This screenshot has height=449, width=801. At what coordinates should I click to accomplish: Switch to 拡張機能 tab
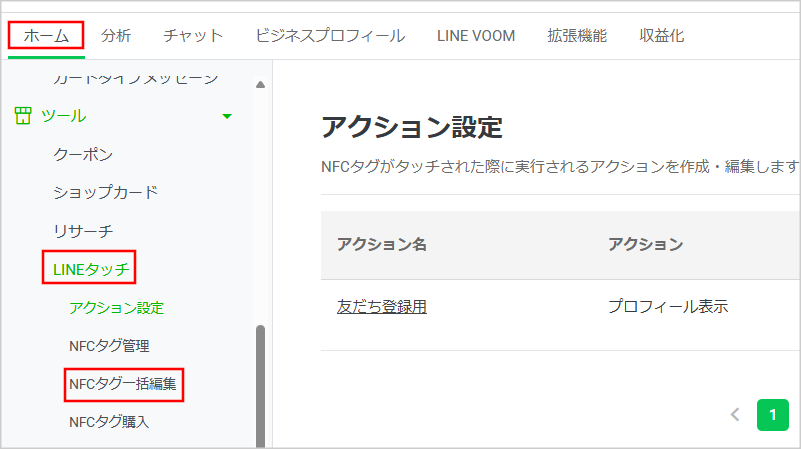pos(577,35)
